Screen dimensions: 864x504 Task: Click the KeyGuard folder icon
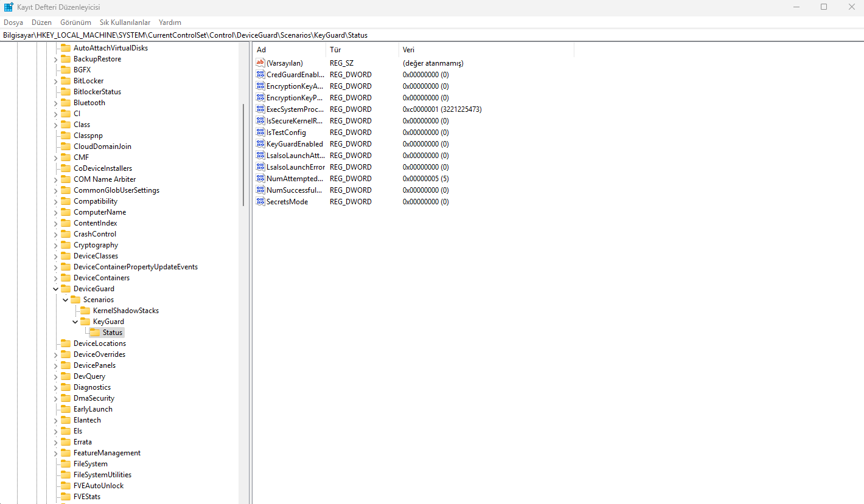(x=85, y=322)
